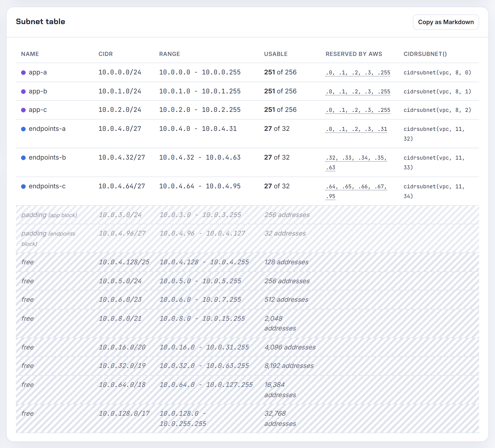Select the app-a reserved addresses '.0, .1, .2, .3, .255'
Screen dimensions: 495x448
coord(358,73)
